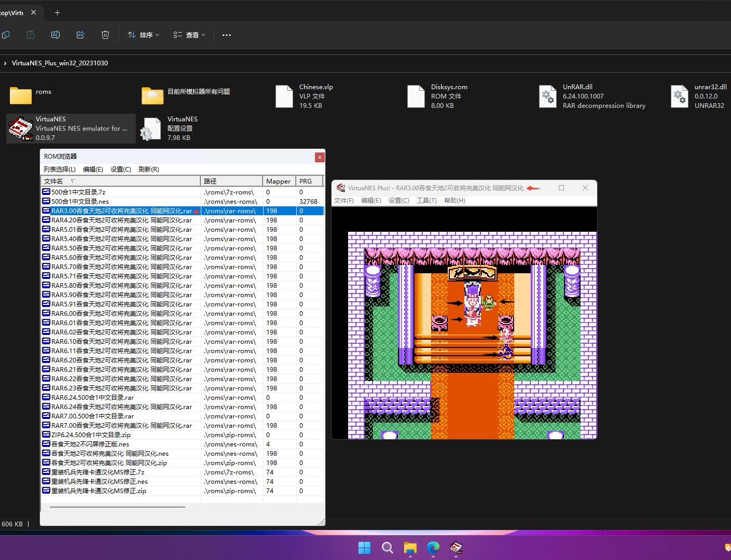This screenshot has width=731, height=560.
Task: Maximize the VirtuaNES Plus window
Action: point(561,188)
